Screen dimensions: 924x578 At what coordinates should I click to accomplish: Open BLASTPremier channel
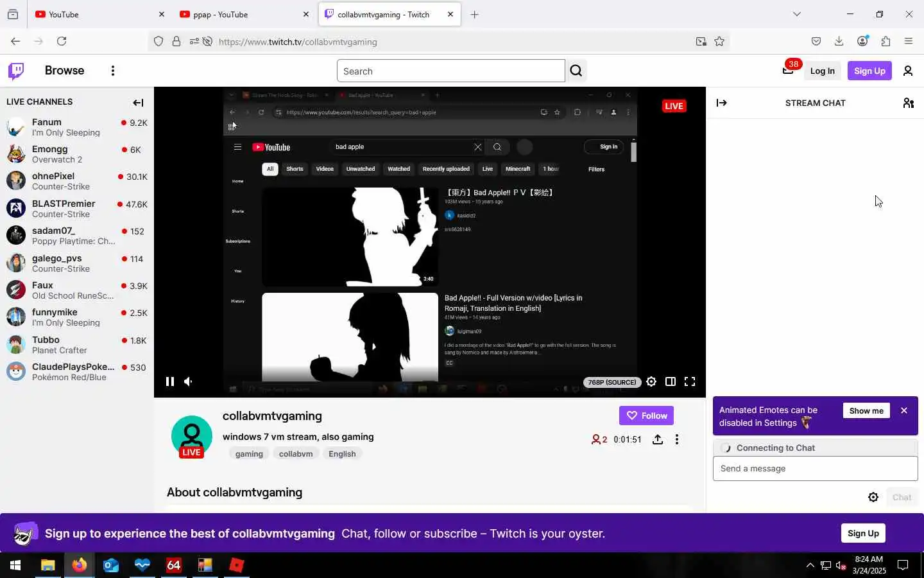point(77,209)
